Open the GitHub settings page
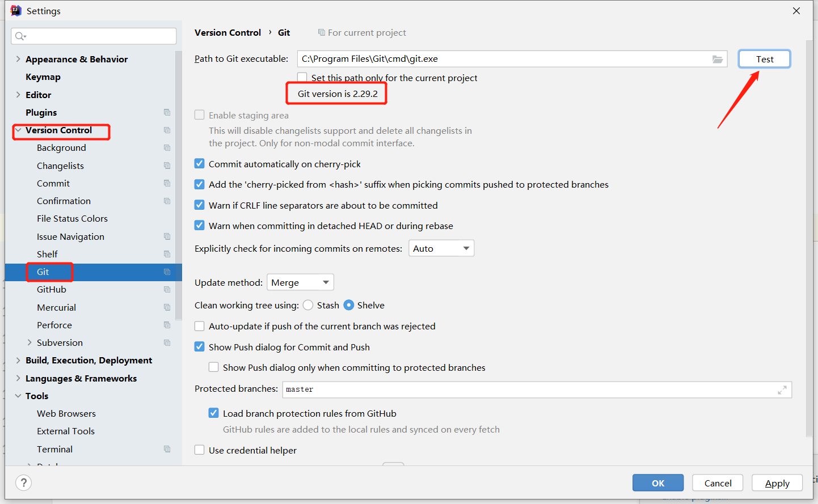 pyautogui.click(x=52, y=289)
